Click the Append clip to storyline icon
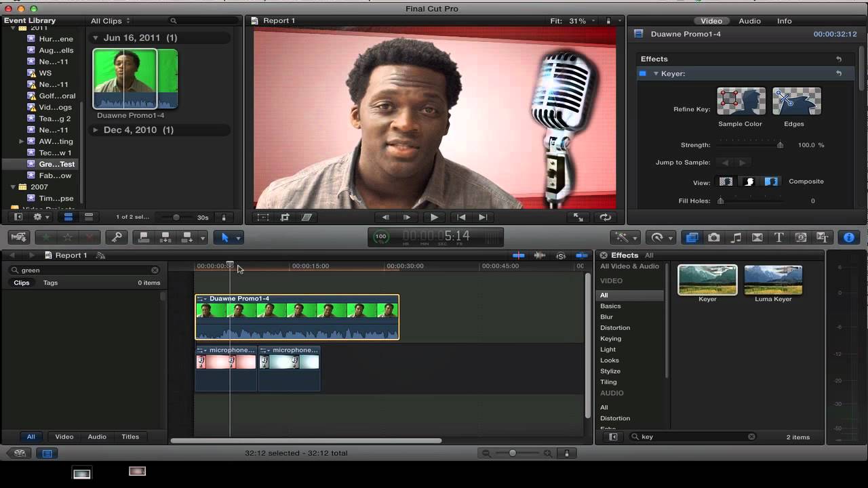This screenshot has width=868, height=488. [x=187, y=237]
